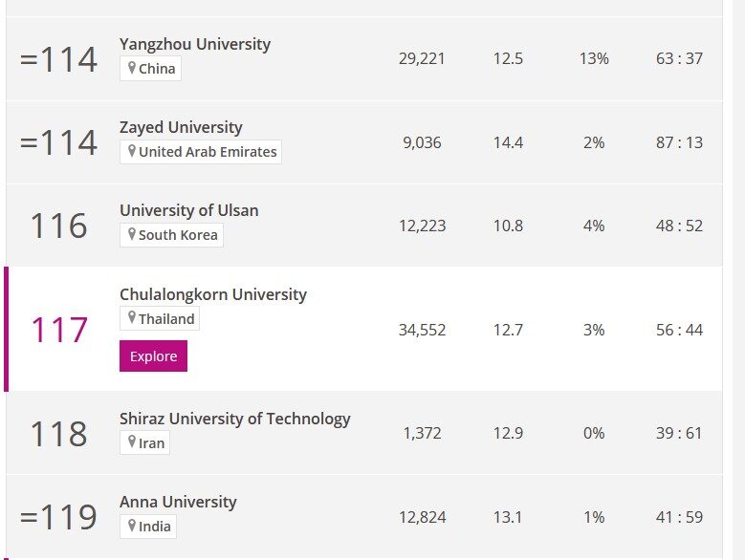Visit the University of Ulsan page

(x=189, y=210)
